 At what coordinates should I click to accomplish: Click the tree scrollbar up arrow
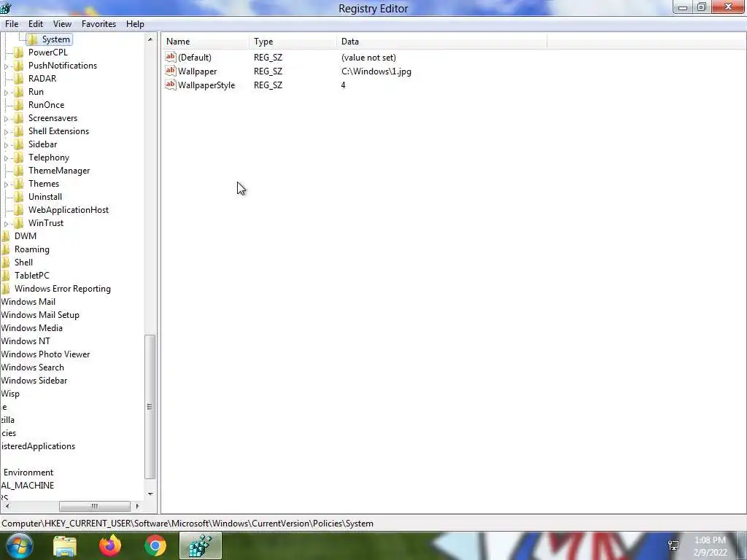pyautogui.click(x=150, y=39)
